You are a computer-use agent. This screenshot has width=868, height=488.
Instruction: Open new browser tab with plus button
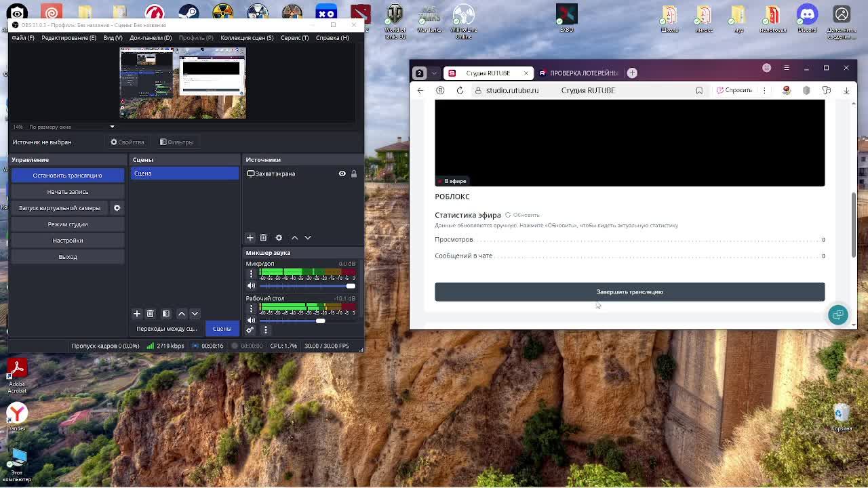[x=632, y=73]
